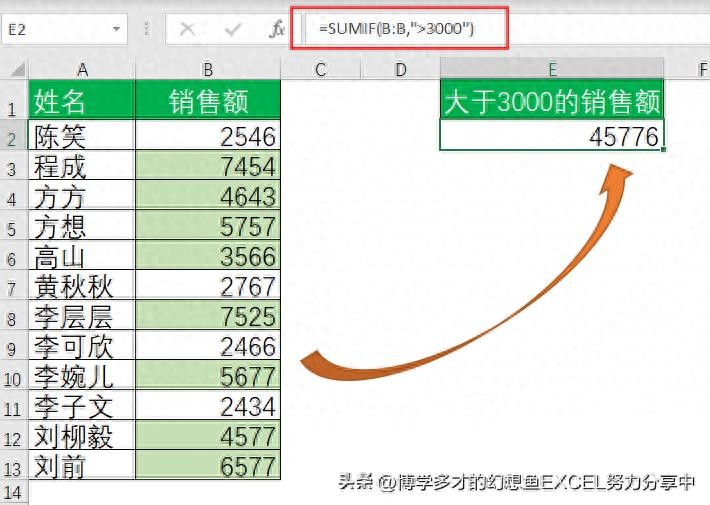Image resolution: width=710 pixels, height=505 pixels.
Task: Select the cell containing 陈笑
Action: [82, 136]
